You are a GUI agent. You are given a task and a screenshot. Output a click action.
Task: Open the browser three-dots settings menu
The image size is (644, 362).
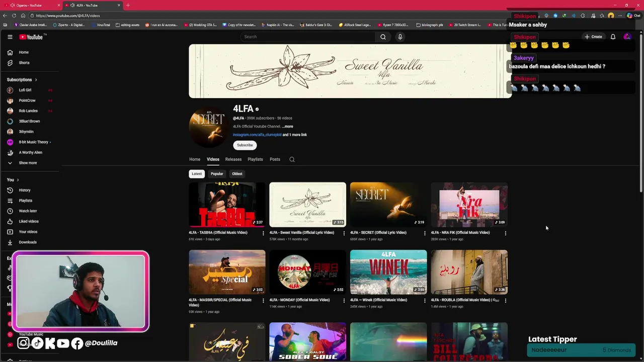click(x=619, y=16)
